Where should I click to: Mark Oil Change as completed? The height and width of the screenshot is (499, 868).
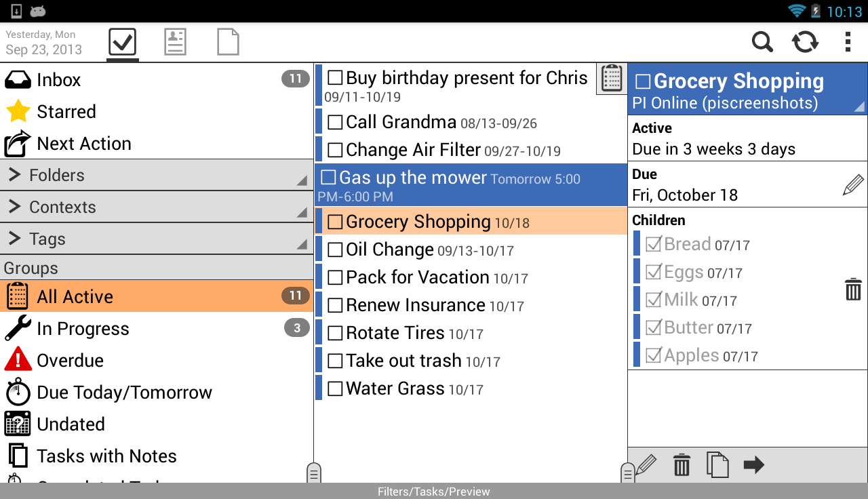(x=335, y=250)
